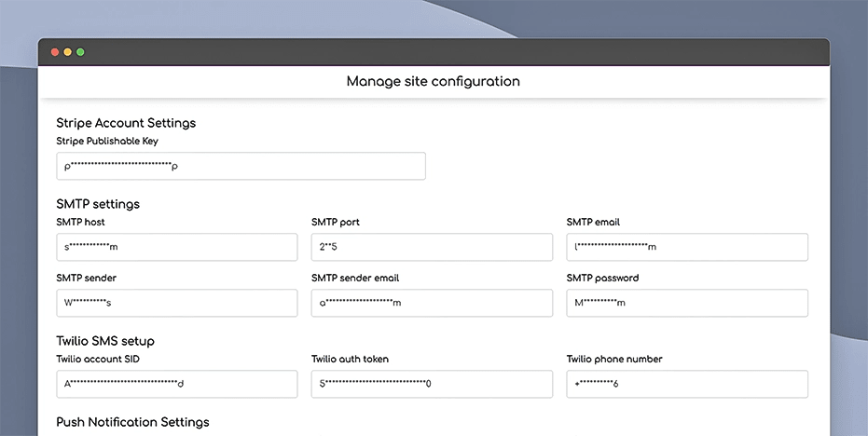Screen dimensions: 868x436
Task: Click the SMTP password label text
Action: (x=602, y=278)
